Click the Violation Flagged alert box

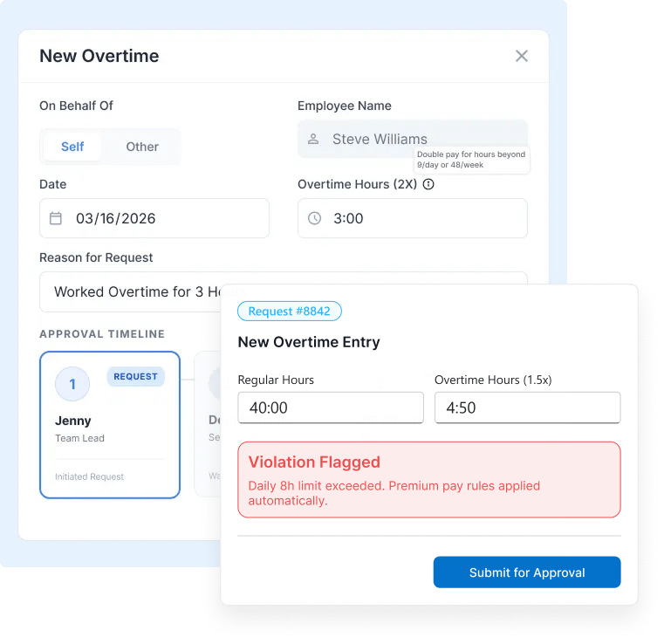[428, 479]
